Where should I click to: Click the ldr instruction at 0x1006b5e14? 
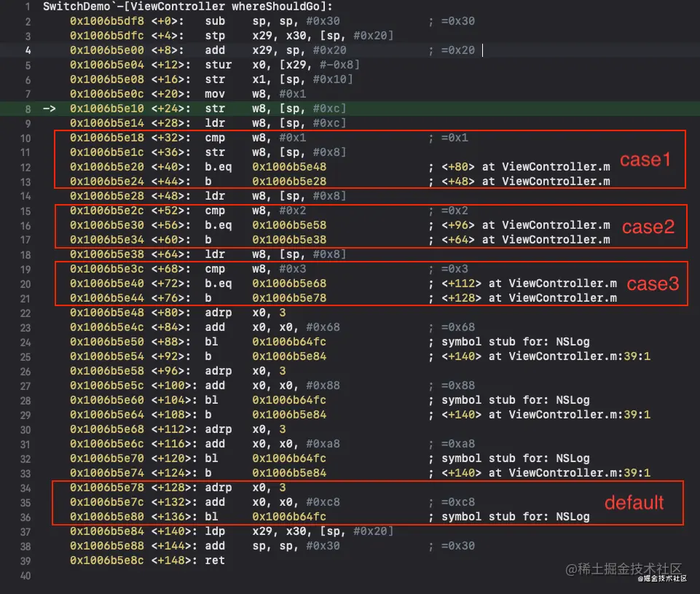[x=215, y=123]
